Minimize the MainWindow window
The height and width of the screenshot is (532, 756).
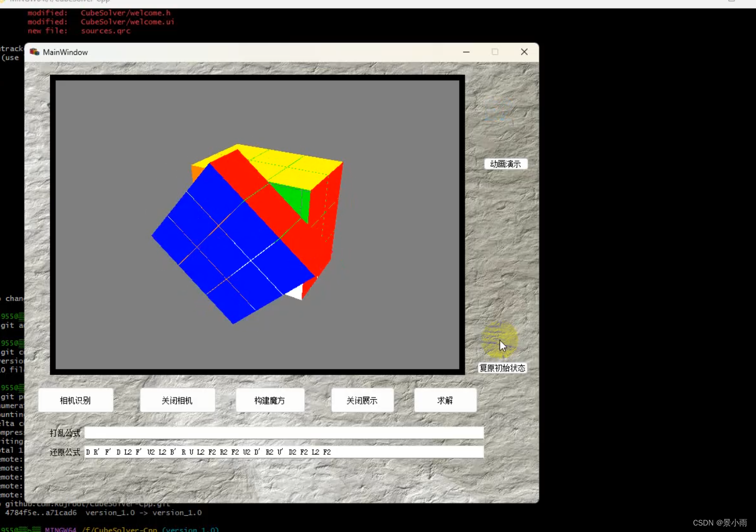point(466,52)
